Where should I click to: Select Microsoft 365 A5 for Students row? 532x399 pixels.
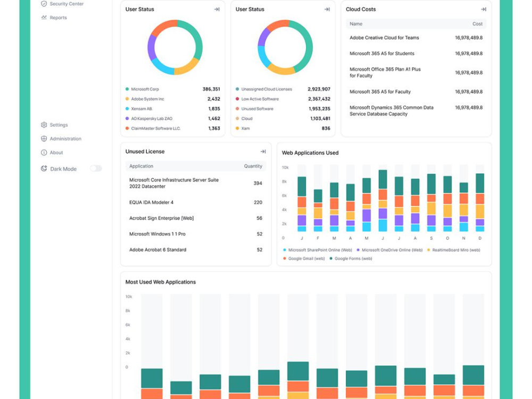[416, 53]
